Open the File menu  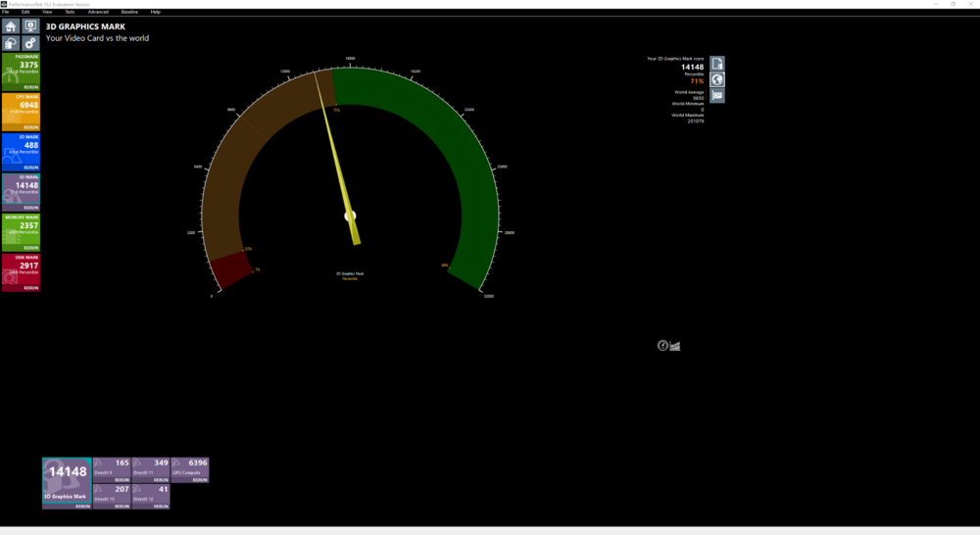5,12
